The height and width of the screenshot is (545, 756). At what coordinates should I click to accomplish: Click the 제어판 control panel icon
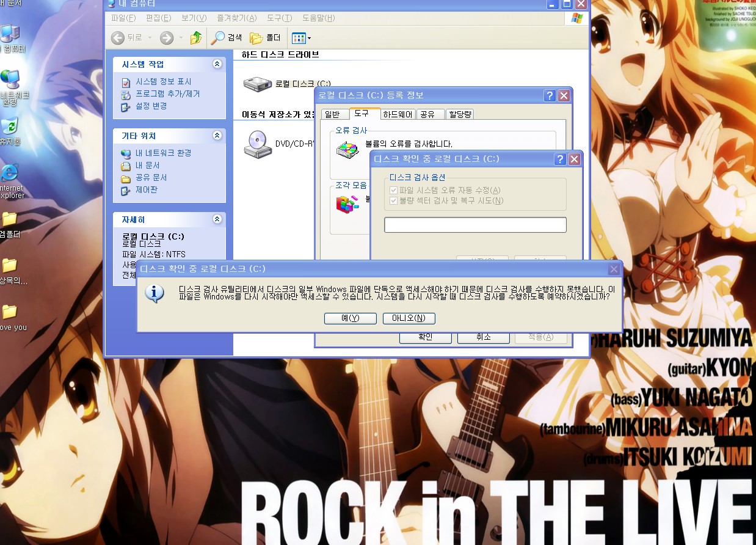click(x=126, y=190)
